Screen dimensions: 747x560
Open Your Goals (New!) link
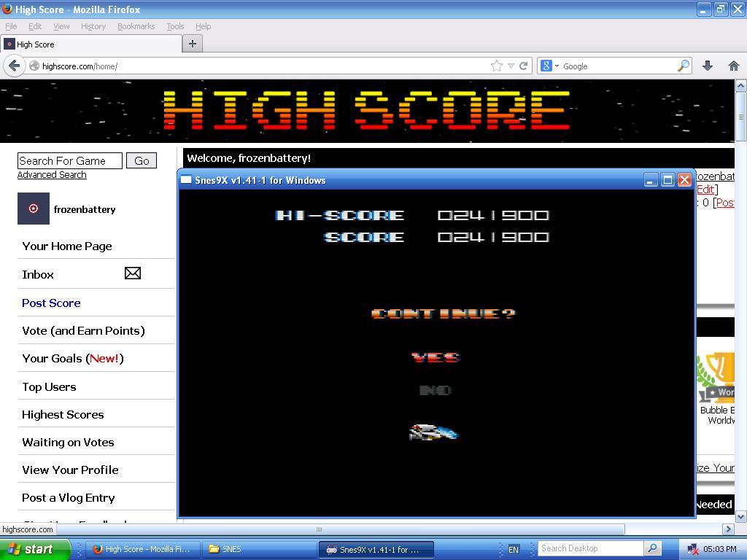[73, 359]
